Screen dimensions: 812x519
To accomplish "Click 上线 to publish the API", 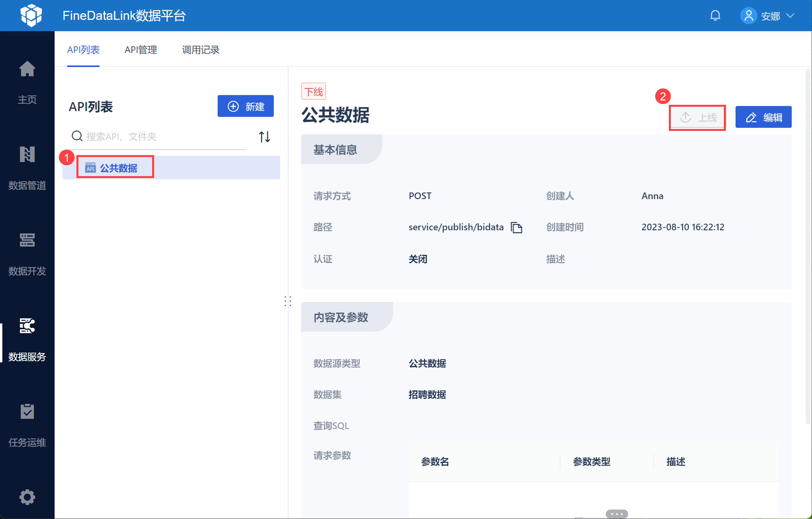I will click(697, 117).
